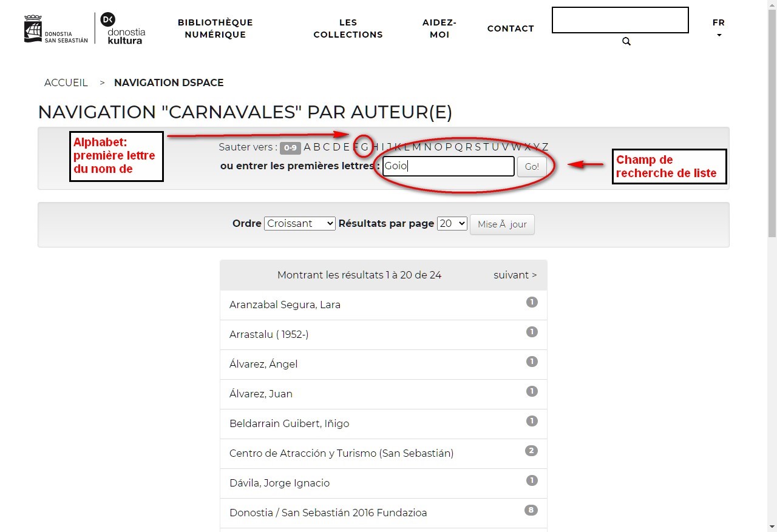This screenshot has height=532, width=777.
Task: Go to the Aidez-moi menu item
Action: [439, 29]
